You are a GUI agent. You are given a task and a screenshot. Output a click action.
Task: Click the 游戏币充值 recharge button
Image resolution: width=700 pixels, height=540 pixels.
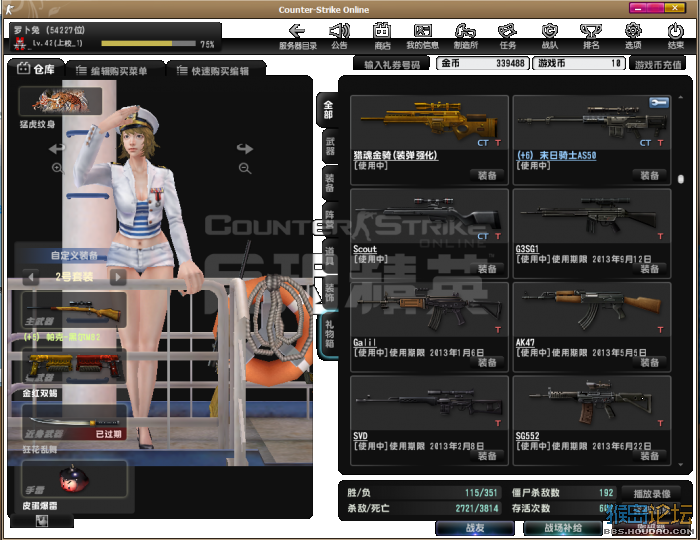click(658, 64)
